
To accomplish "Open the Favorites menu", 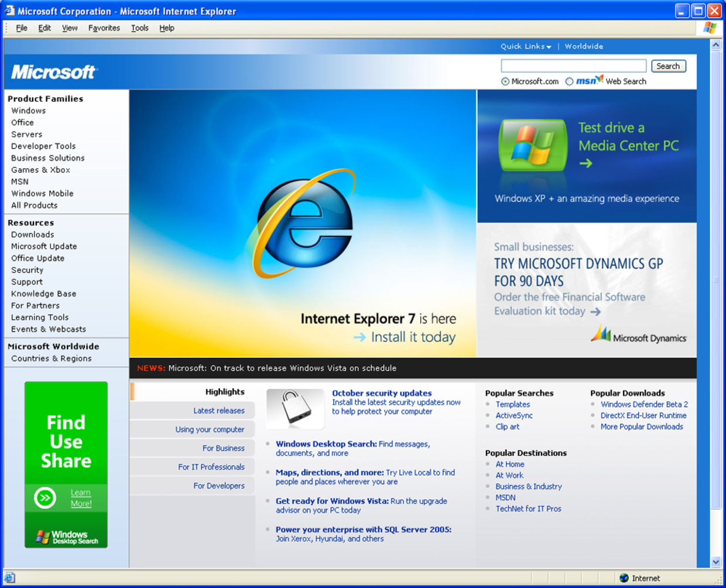I will [x=104, y=28].
